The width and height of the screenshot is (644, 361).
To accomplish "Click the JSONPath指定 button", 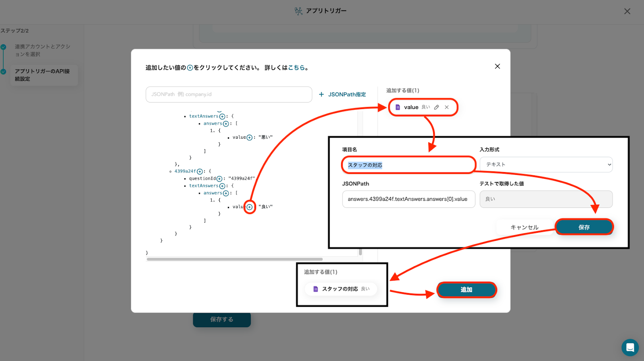I will [343, 94].
